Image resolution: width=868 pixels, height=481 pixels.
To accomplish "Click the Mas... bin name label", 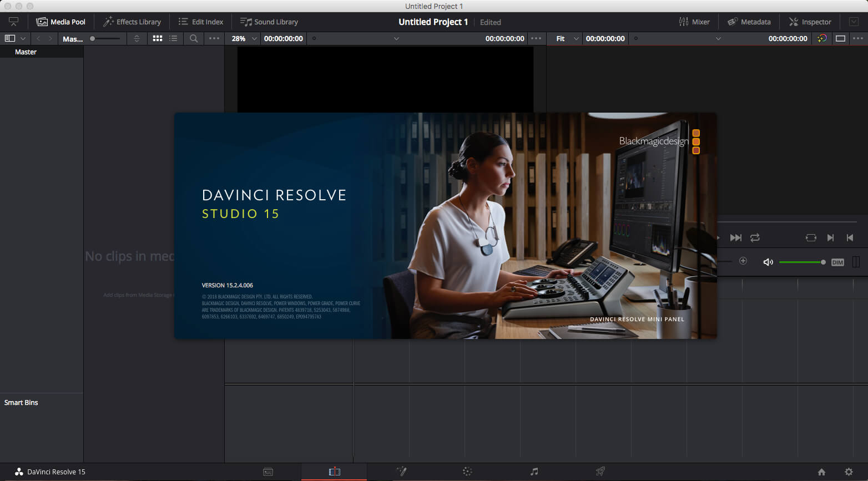I will click(x=73, y=39).
